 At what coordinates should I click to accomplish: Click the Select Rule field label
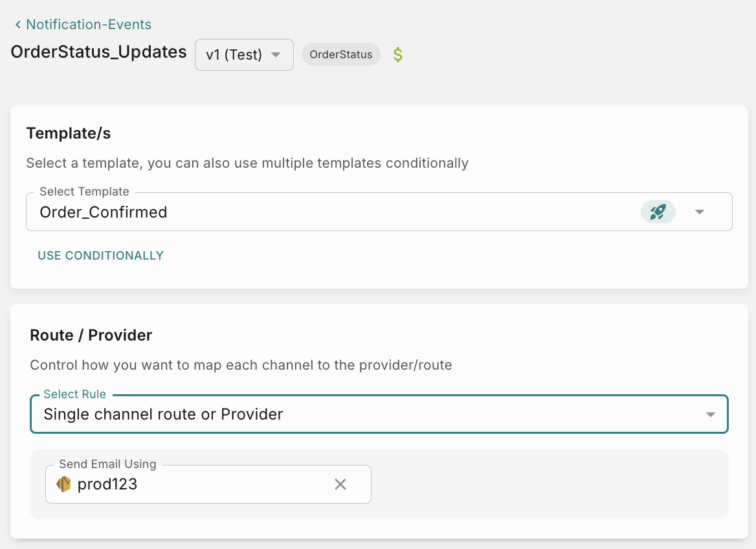74,394
